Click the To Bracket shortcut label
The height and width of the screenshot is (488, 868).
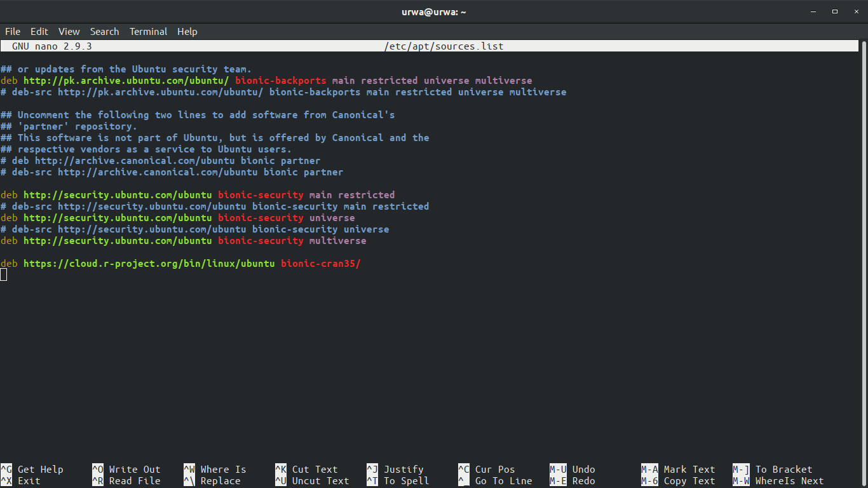coord(783,470)
